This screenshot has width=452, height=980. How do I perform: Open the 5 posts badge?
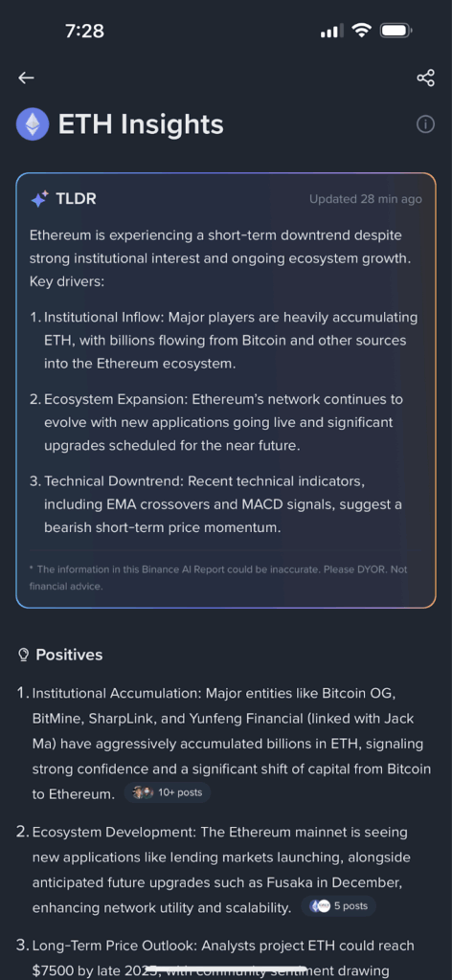(339, 905)
